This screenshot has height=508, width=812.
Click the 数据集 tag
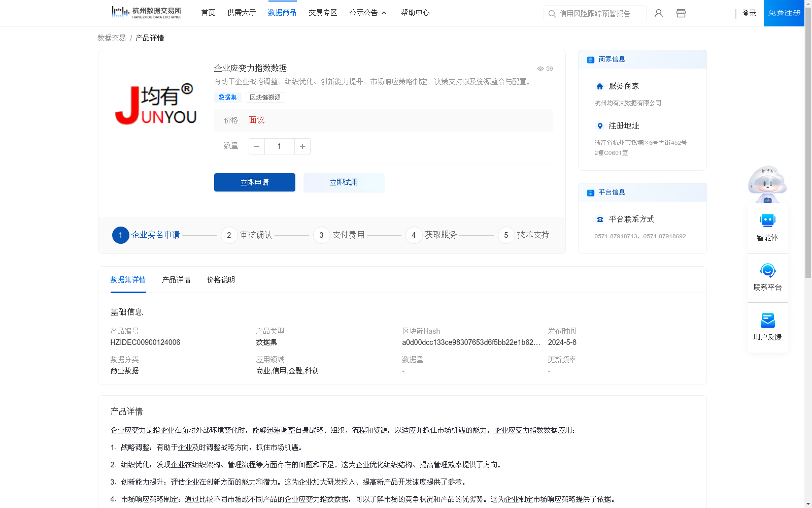click(227, 98)
